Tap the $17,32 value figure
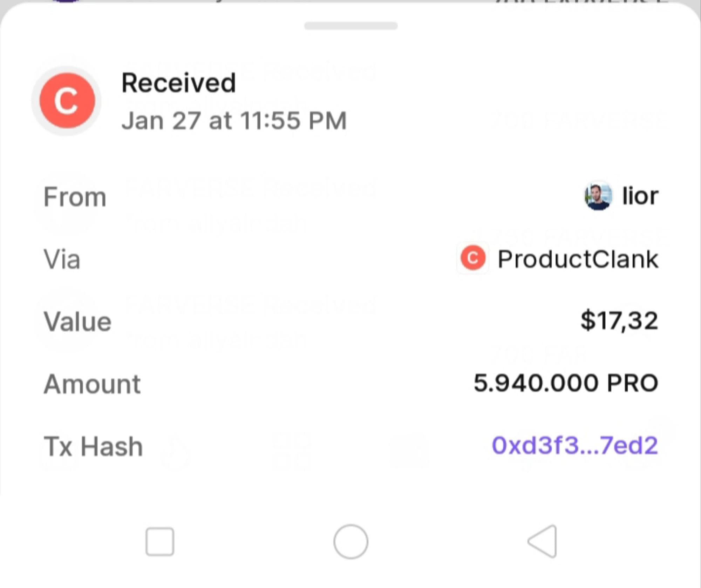 pos(619,321)
